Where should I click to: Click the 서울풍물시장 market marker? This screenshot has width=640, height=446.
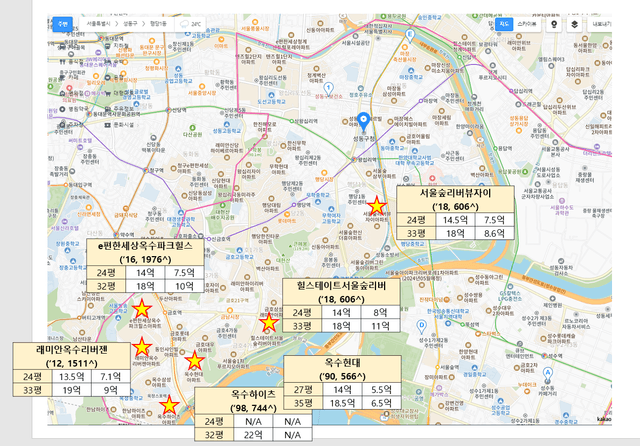(255, 22)
